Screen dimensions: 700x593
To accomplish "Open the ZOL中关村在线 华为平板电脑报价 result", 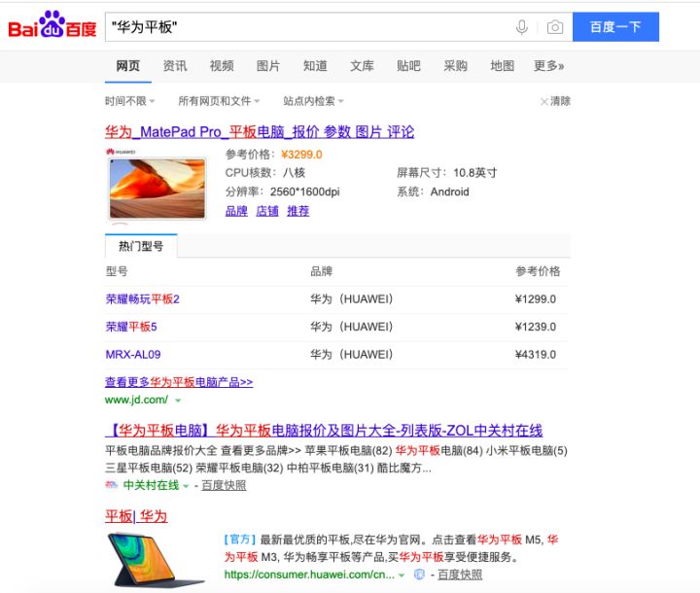I will point(324,431).
